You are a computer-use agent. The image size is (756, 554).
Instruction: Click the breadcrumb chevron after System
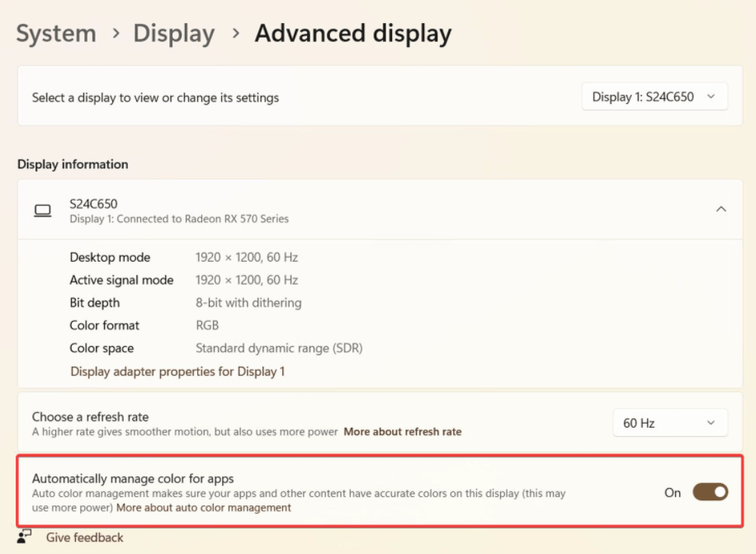pyautogui.click(x=115, y=34)
